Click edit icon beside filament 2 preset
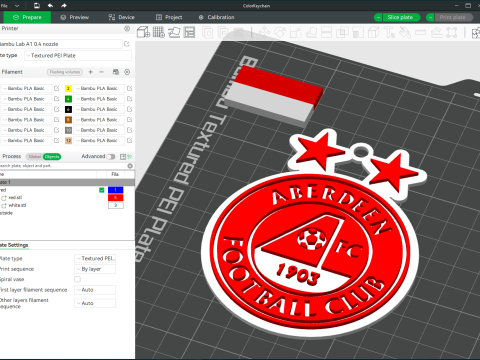The height and width of the screenshot is (360, 480). coord(130,88)
